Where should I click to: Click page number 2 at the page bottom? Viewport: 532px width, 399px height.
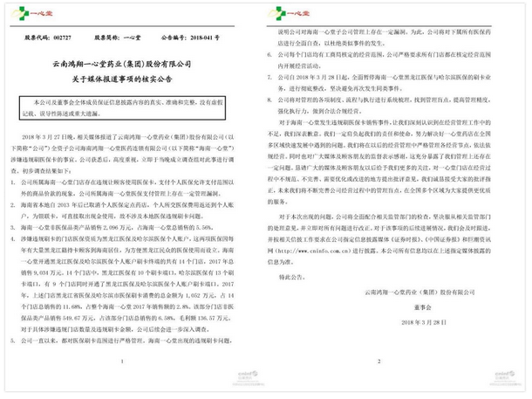click(379, 361)
